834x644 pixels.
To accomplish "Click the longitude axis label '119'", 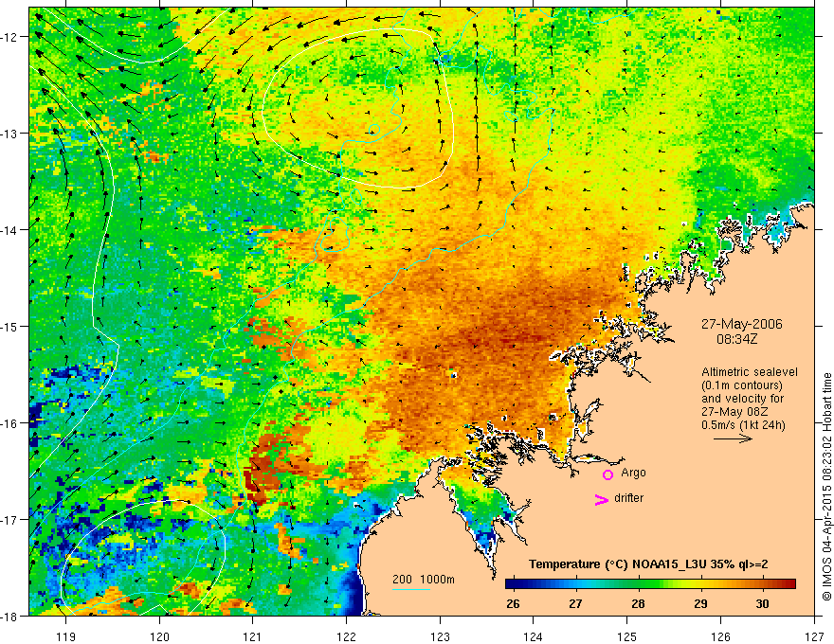I will tap(66, 636).
